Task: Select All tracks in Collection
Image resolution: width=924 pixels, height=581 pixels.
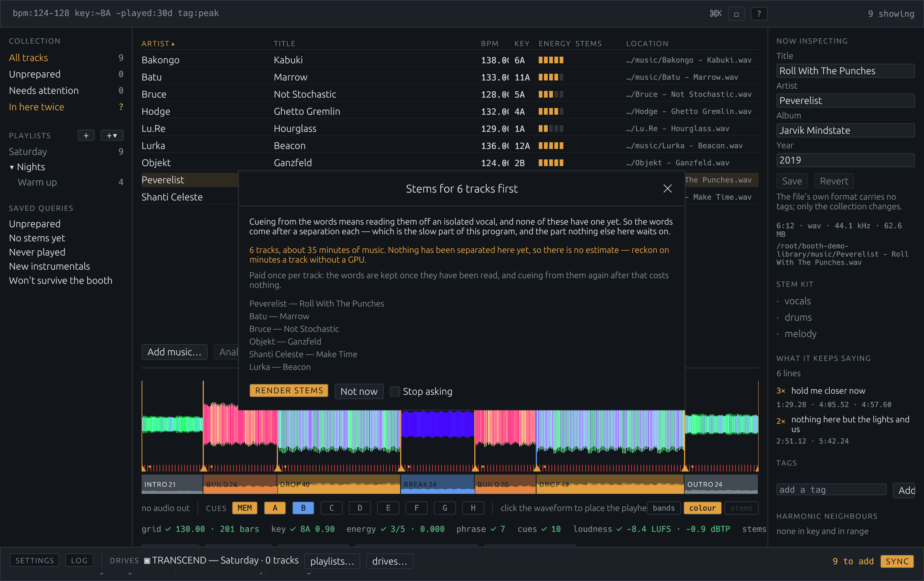Action: pos(66,58)
